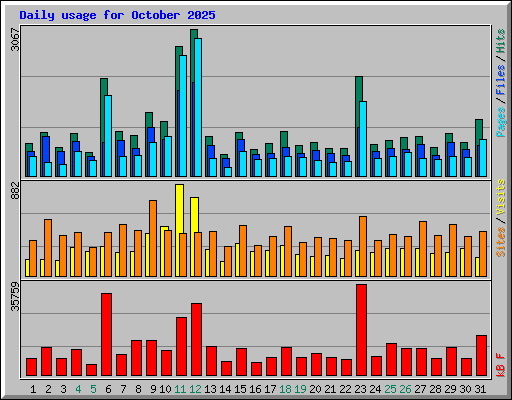
Task: Click the yellow sites bar for day 12
Action: tap(195, 215)
